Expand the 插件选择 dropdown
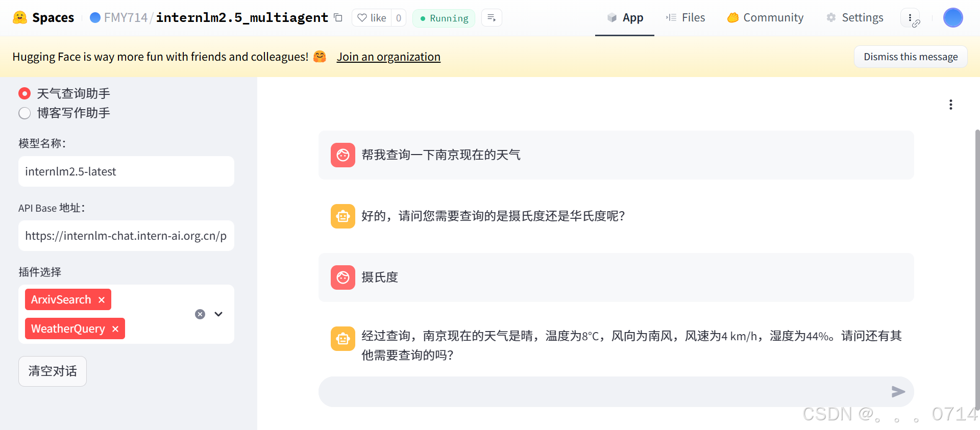Viewport: 980px width, 430px height. pyautogui.click(x=218, y=314)
